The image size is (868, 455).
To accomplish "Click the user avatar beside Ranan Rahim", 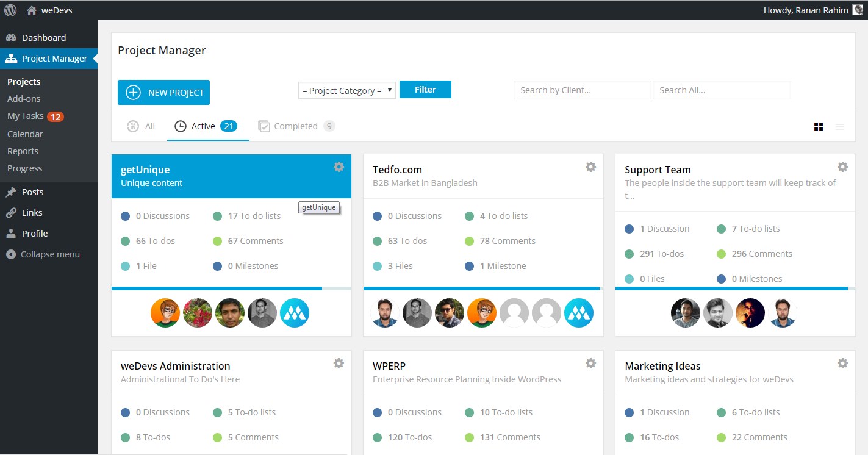I will [x=858, y=10].
